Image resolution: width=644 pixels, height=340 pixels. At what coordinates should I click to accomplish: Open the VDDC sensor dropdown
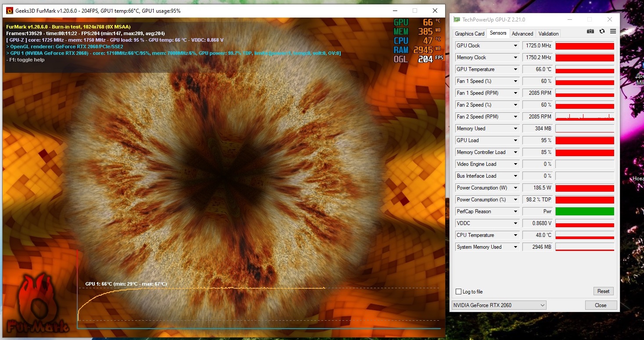coord(515,223)
